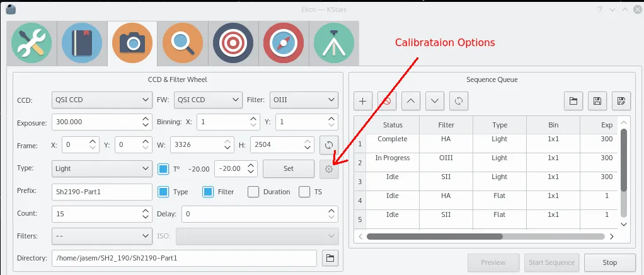Select the Idle HA Flat row
644x275 pixels.
point(486,200)
